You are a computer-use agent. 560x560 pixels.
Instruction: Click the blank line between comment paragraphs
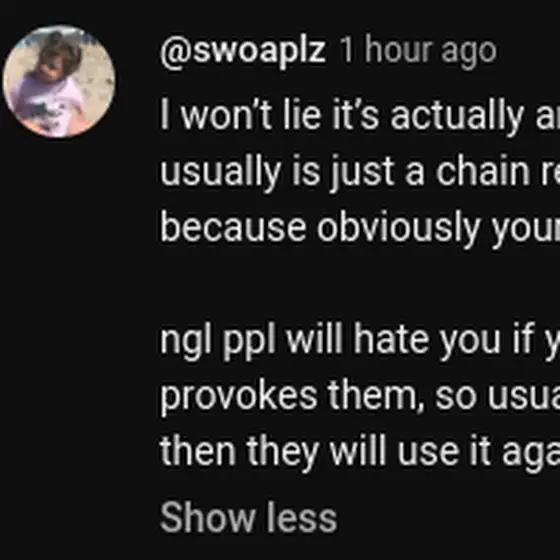tap(360, 284)
